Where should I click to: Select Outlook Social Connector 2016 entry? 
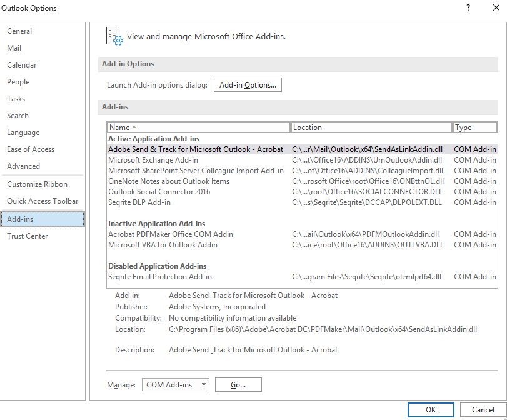(x=159, y=192)
